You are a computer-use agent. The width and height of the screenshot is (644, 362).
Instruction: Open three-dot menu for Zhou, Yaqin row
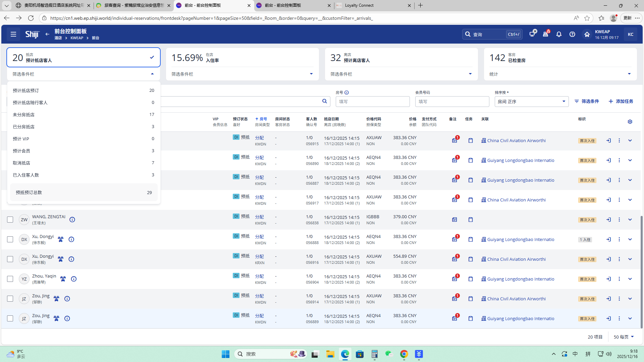pyautogui.click(x=619, y=279)
